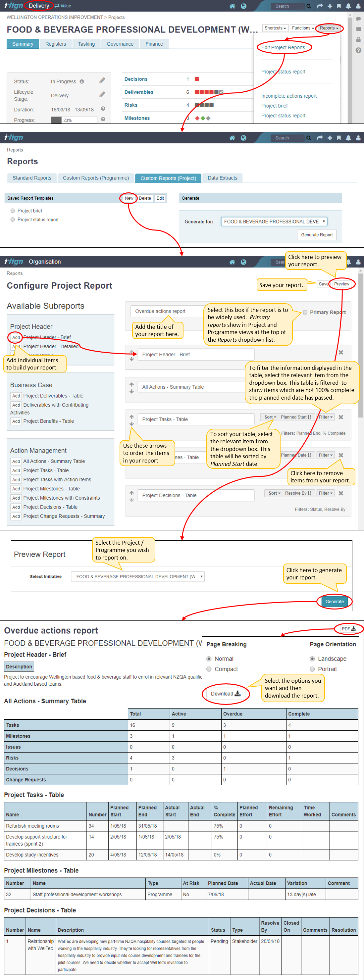The width and height of the screenshot is (364, 980).
Task: Click the bell notification icon on the Reports page header
Action: [348, 138]
